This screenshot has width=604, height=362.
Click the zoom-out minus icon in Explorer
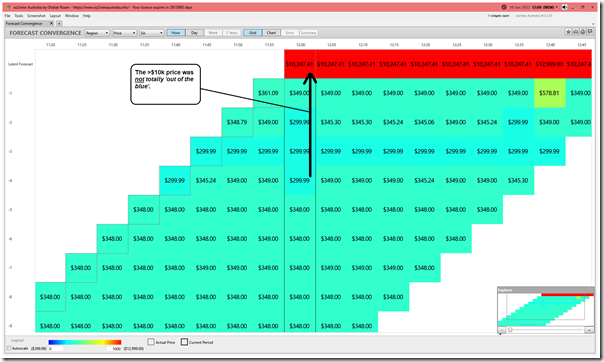[x=501, y=330]
